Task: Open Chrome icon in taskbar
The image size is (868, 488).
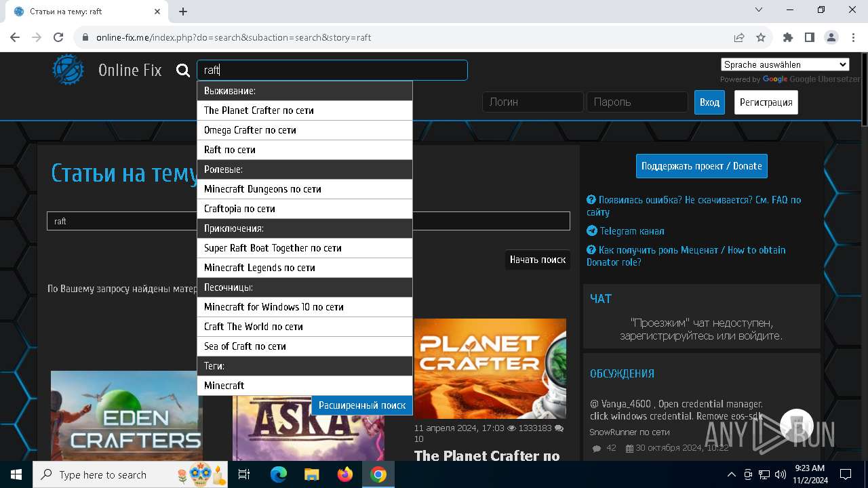Action: (x=378, y=474)
